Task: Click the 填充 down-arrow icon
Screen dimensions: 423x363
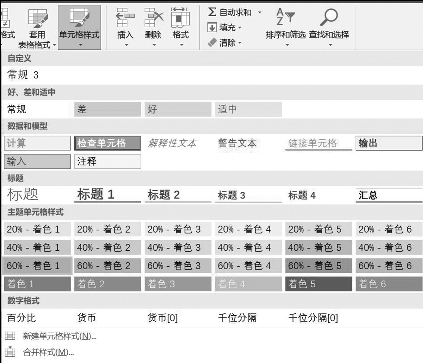Action: click(x=212, y=27)
